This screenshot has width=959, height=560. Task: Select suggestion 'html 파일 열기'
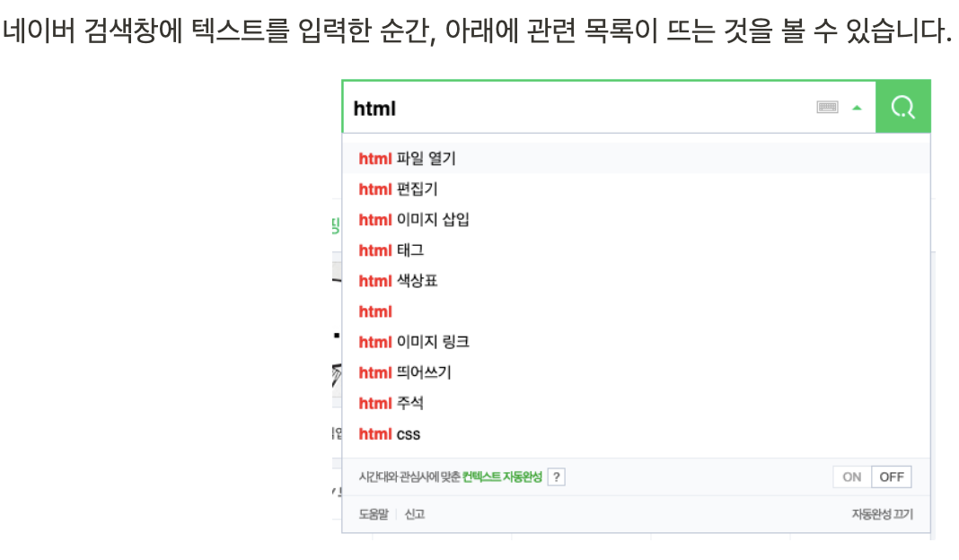point(636,158)
